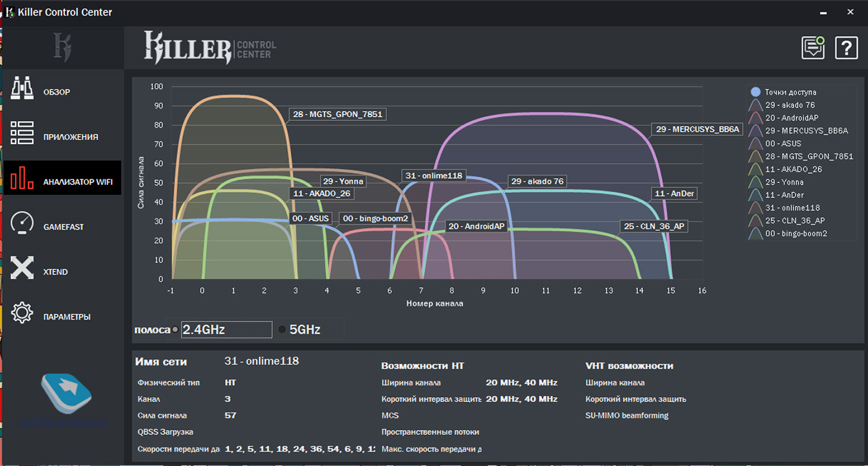Select the 25 - CLN_36_AP chart label

coord(654,226)
